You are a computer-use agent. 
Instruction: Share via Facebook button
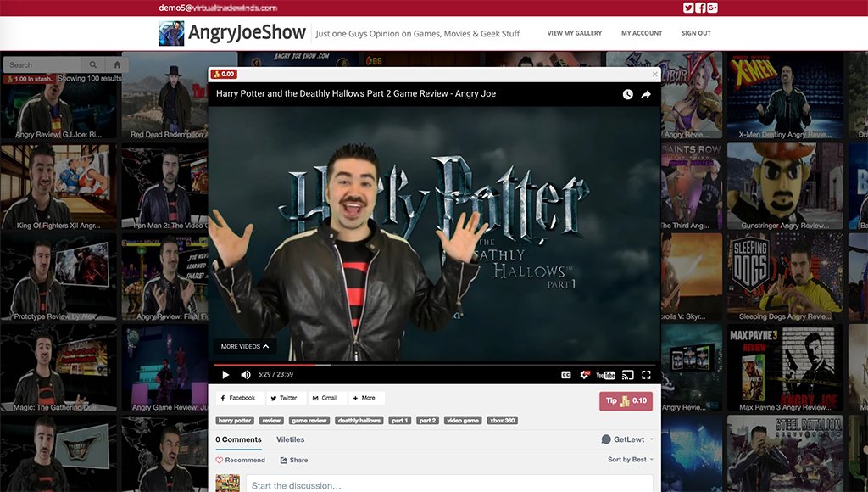pyautogui.click(x=238, y=398)
